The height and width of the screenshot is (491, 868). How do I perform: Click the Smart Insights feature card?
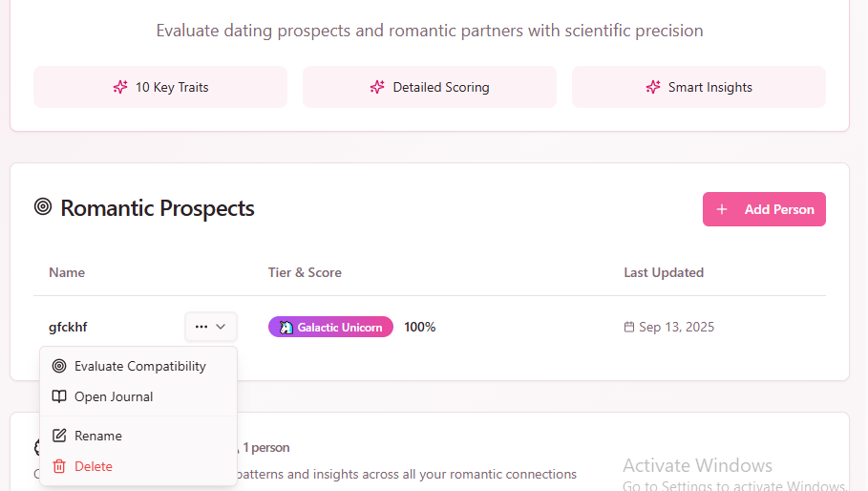tap(698, 87)
